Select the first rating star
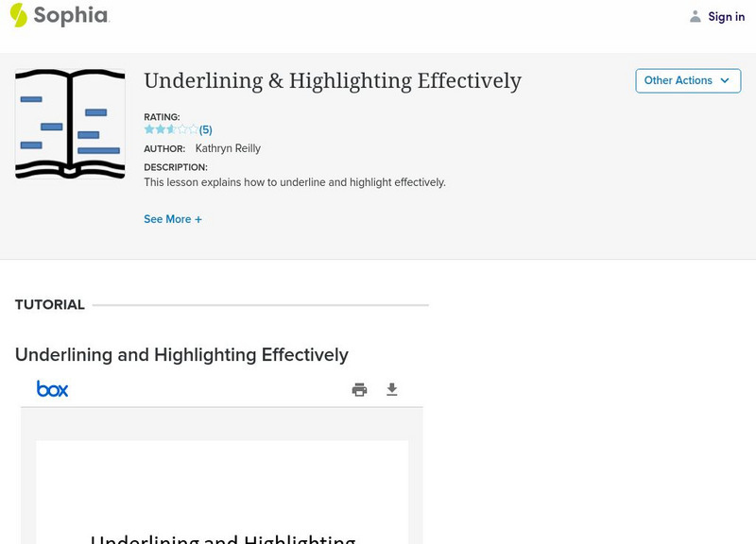The image size is (756, 544). (149, 128)
